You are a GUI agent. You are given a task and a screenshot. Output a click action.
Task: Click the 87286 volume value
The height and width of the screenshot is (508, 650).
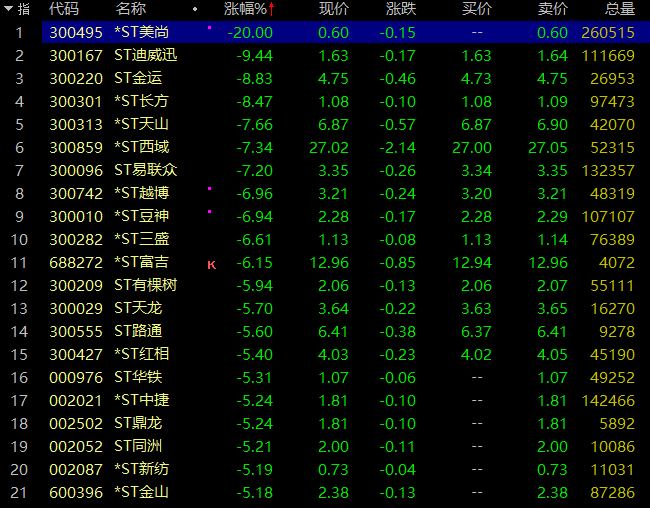613,493
